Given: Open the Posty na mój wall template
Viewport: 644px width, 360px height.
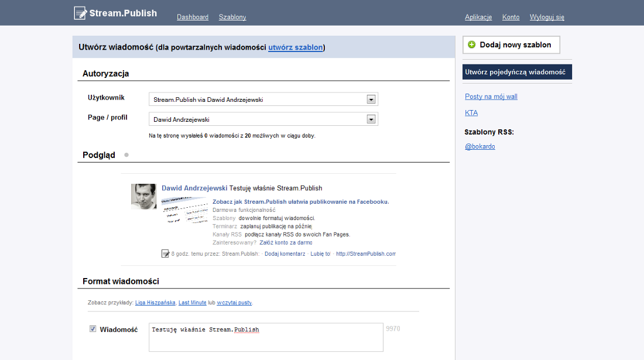Looking at the screenshot, I should (491, 97).
